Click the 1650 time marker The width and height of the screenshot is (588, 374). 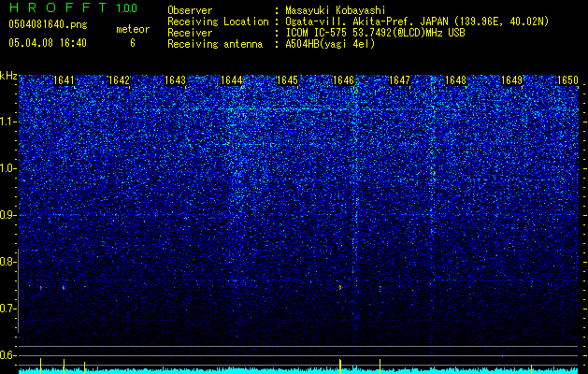(567, 80)
